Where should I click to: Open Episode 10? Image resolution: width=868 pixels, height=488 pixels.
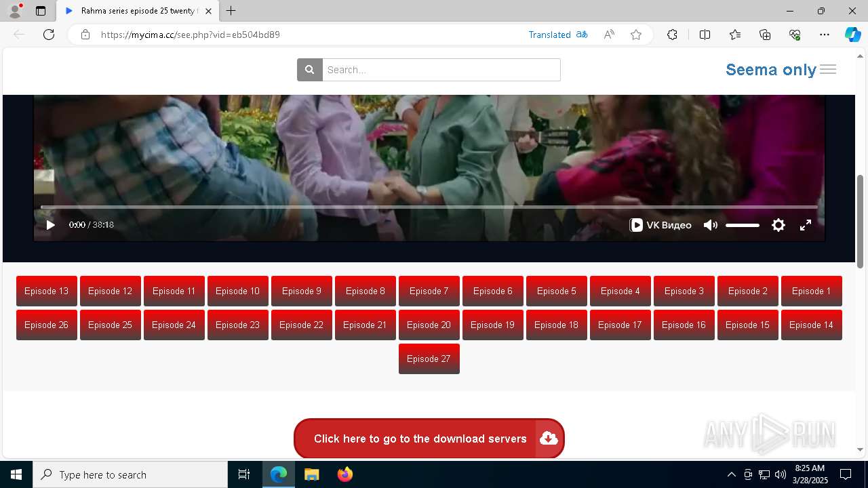coord(238,291)
